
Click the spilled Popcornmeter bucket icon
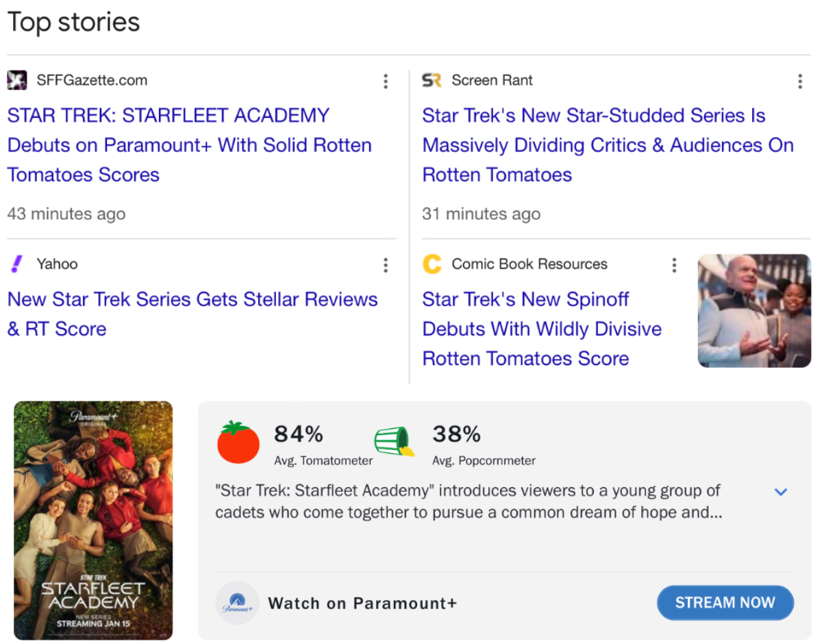tap(395, 443)
